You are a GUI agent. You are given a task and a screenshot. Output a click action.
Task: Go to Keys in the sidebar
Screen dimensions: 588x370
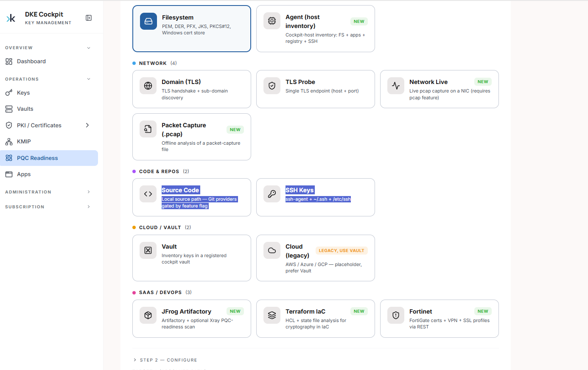click(49, 93)
